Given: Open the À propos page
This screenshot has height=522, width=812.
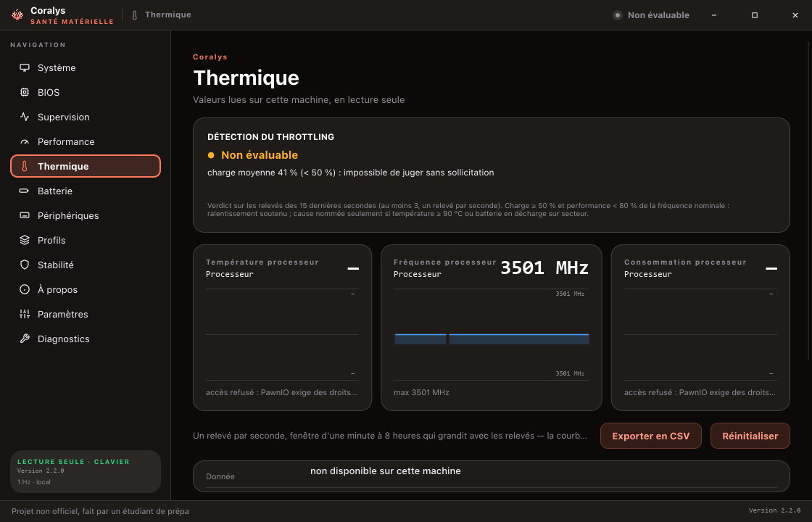Looking at the screenshot, I should coord(86,289).
